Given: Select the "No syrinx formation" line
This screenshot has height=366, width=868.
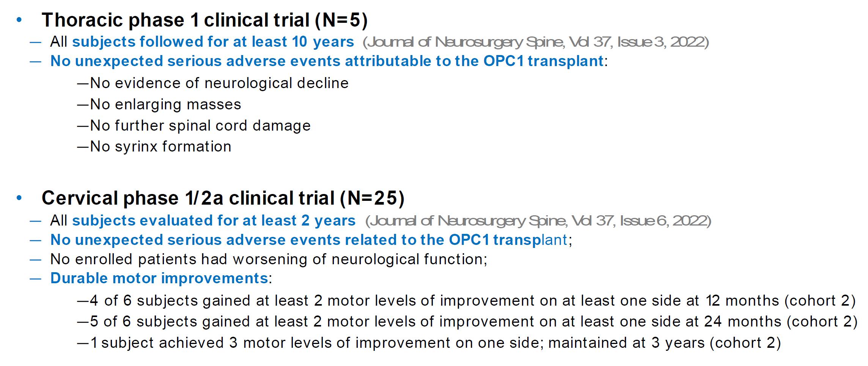Looking at the screenshot, I should click(x=154, y=147).
